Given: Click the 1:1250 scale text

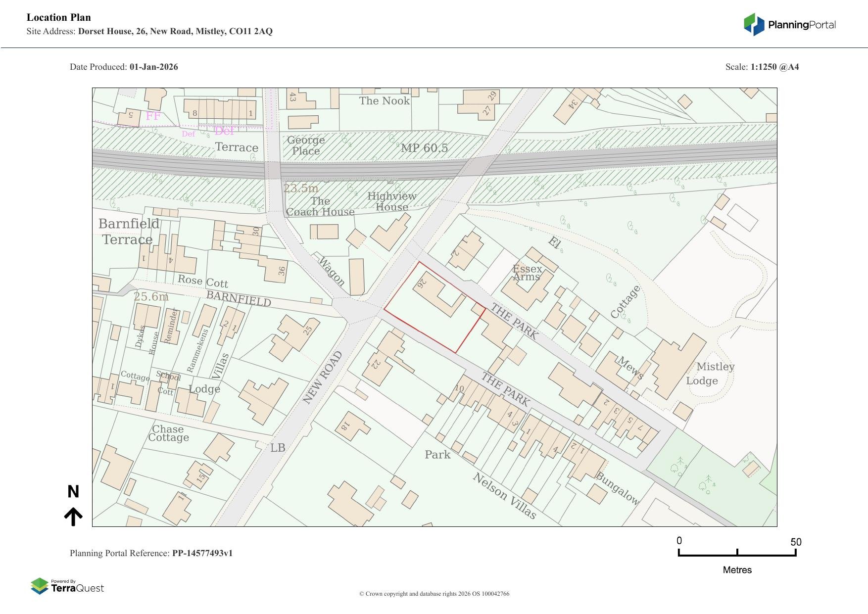Looking at the screenshot, I should (774, 67).
